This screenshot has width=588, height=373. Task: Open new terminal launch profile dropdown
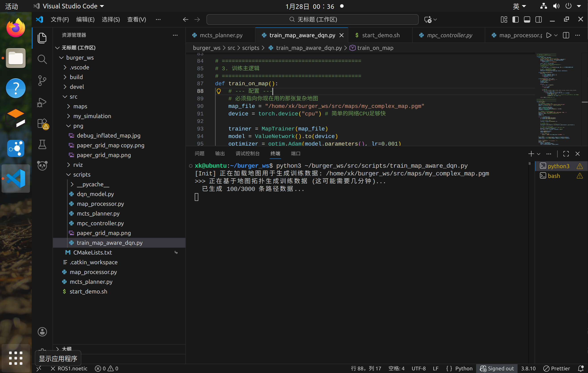click(539, 154)
